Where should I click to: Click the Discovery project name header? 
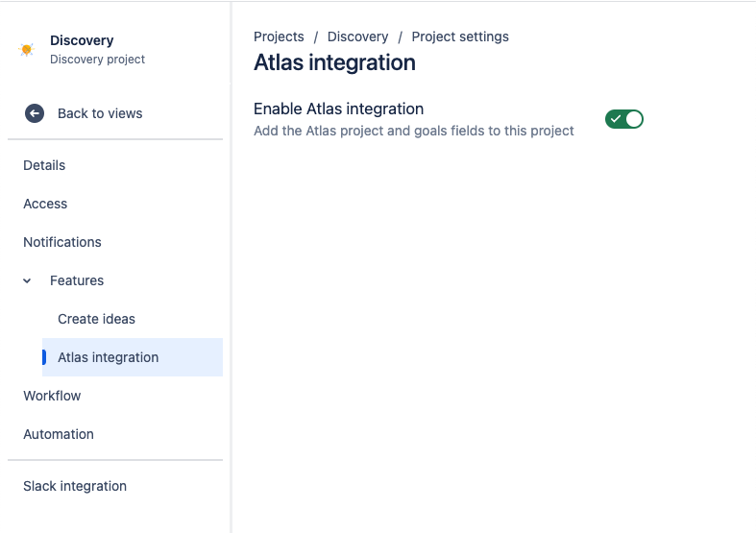pyautogui.click(x=82, y=40)
